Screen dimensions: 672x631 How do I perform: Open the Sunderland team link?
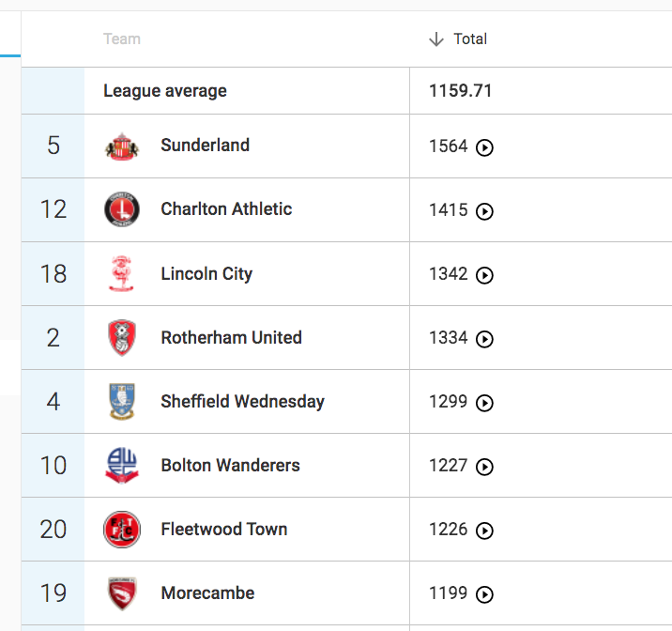205,146
